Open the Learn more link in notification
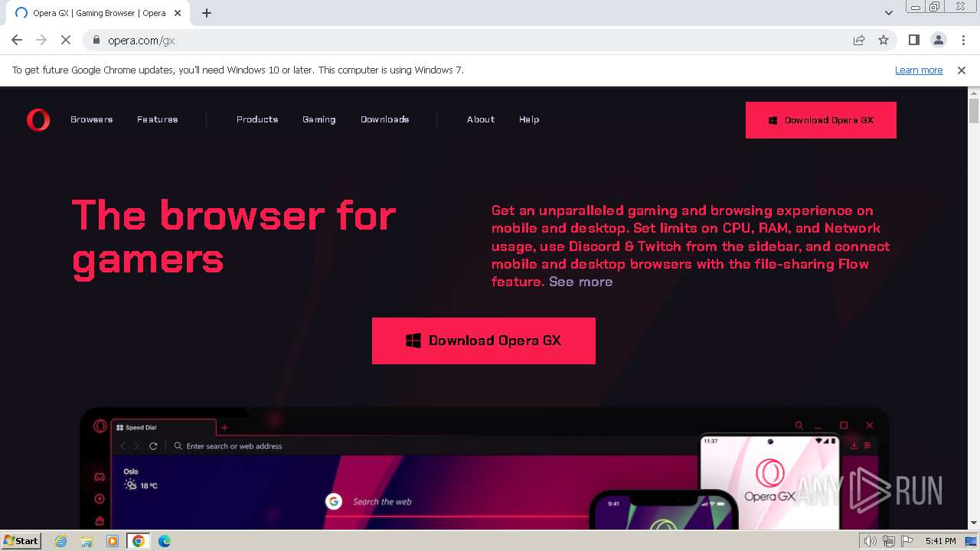 click(919, 70)
